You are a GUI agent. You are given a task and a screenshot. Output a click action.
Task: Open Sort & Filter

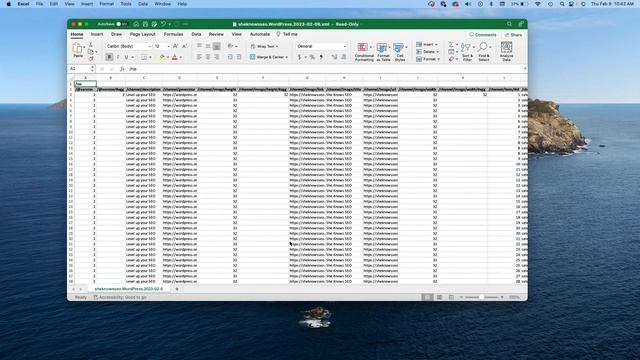pyautogui.click(x=467, y=52)
